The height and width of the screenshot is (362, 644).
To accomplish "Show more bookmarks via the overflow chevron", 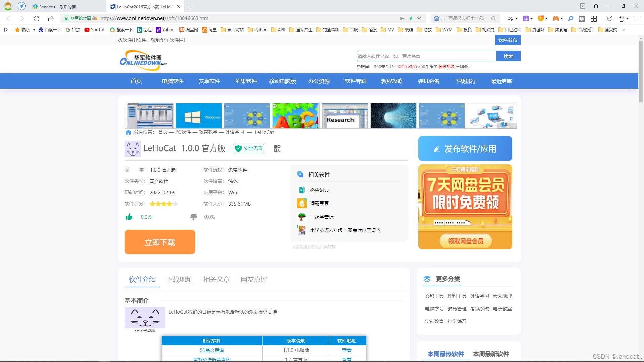I will (623, 29).
